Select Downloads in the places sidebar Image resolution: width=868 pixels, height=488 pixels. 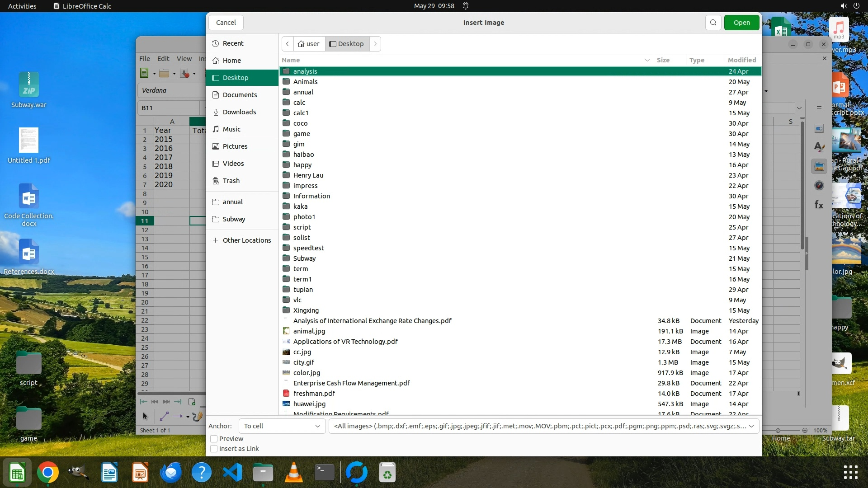tap(239, 112)
